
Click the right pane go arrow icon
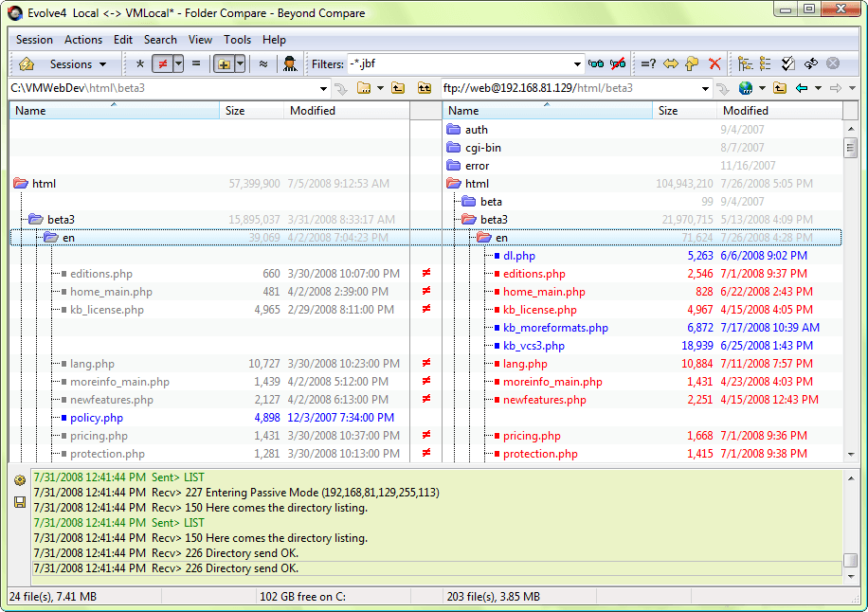click(x=722, y=88)
